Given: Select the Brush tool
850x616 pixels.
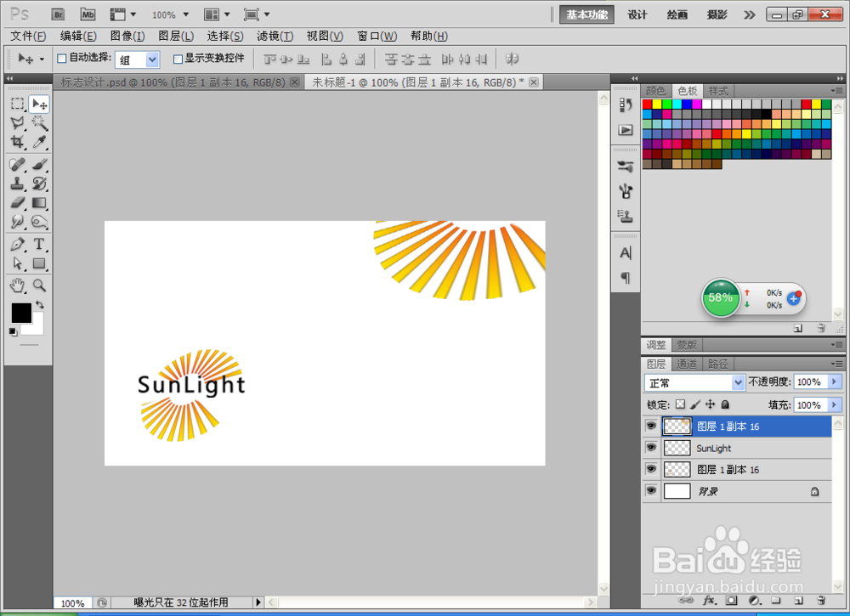Looking at the screenshot, I should [x=40, y=164].
